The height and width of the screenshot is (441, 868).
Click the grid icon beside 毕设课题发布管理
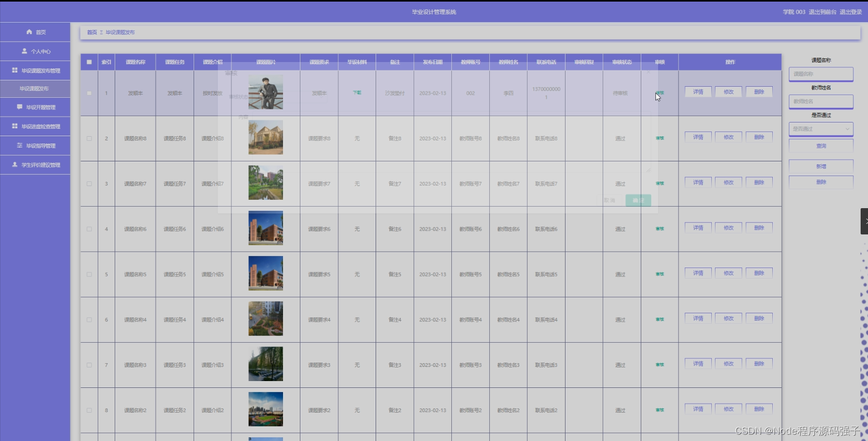(x=15, y=70)
